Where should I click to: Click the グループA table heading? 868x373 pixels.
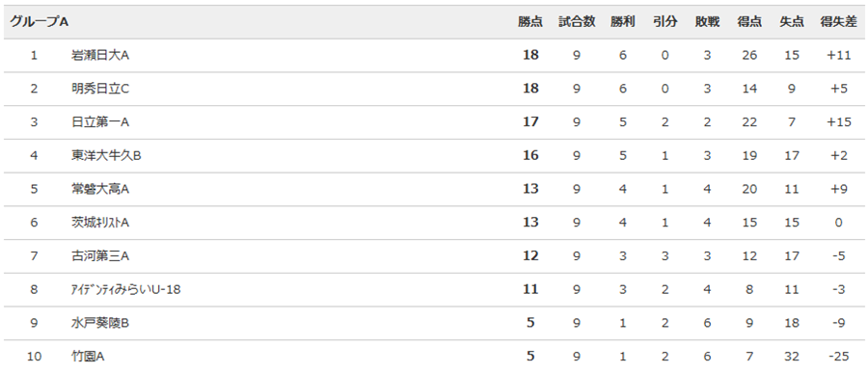click(39, 22)
